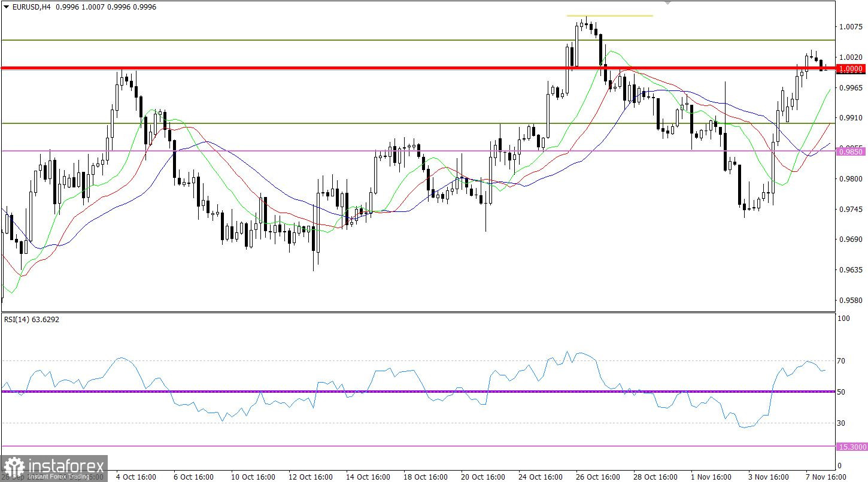Open the dropdown arrow beside EURUSD,H4

pos(6,8)
